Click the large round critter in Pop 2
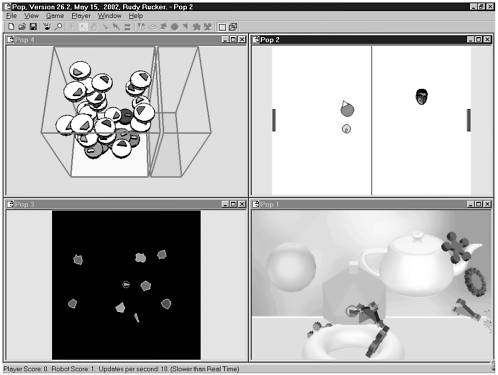Screen dimensions: 498x375 [x=347, y=109]
